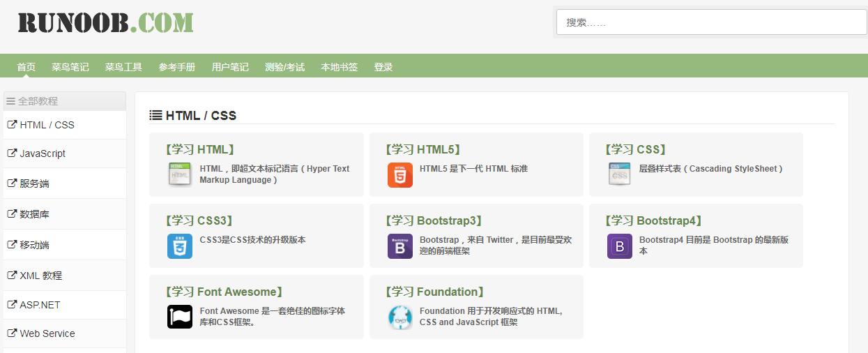This screenshot has height=353, width=868.
Task: Click external-link icon next to 数据库
Action: (12, 214)
